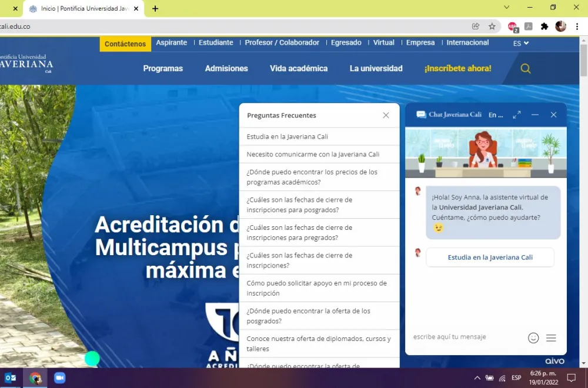
Task: Show hidden system tray icons
Action: click(477, 378)
